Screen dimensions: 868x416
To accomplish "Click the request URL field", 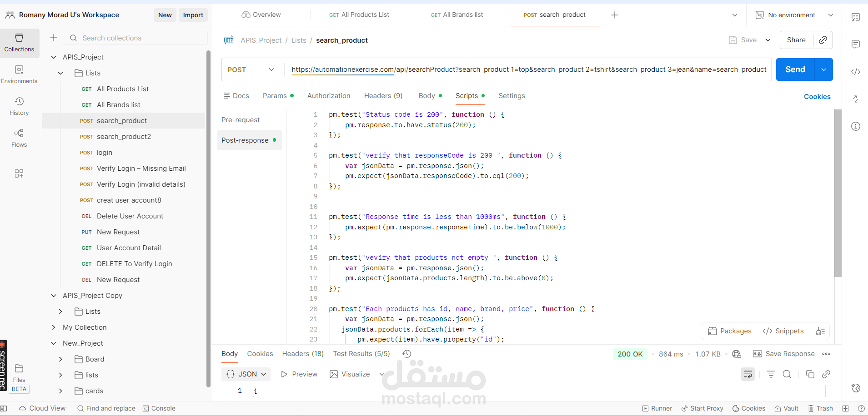I will [529, 69].
